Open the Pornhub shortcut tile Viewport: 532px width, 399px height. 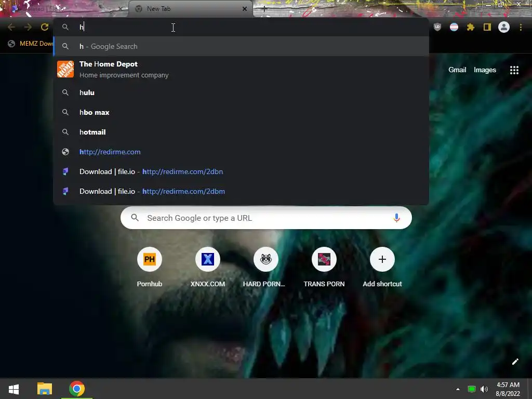coord(149,268)
